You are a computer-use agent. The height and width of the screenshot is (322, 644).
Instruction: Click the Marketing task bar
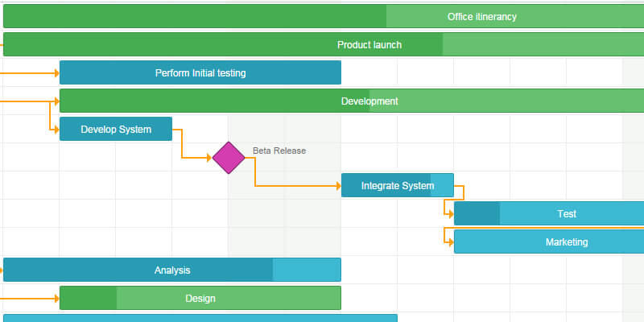566,242
